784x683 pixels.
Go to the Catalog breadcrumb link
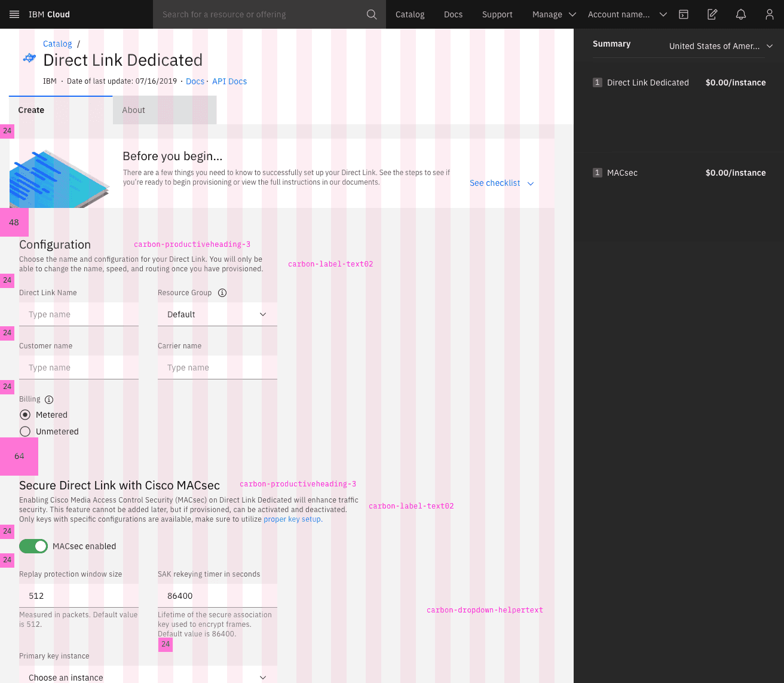(57, 44)
